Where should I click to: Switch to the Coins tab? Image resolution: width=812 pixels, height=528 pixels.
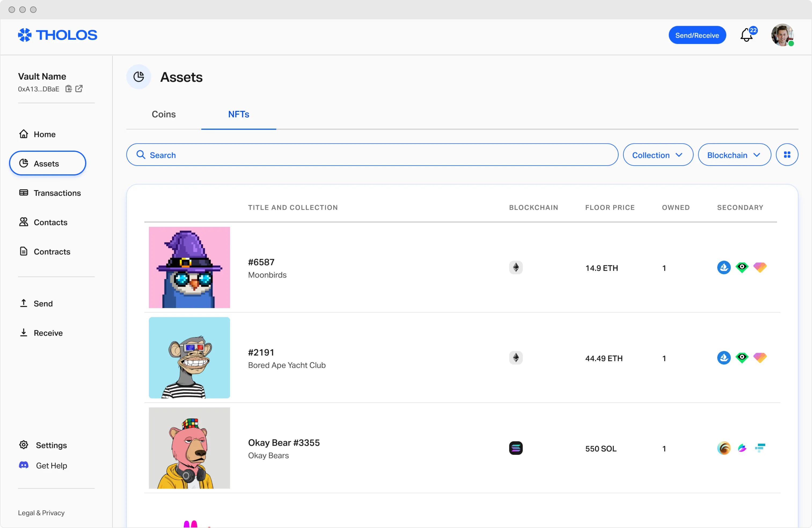tap(163, 114)
